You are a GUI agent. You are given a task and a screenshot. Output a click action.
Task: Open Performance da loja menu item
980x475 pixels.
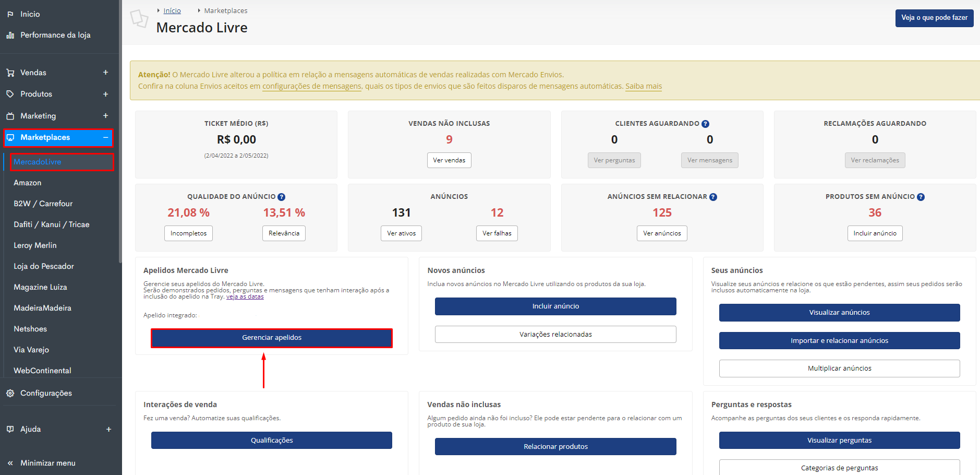tap(55, 35)
